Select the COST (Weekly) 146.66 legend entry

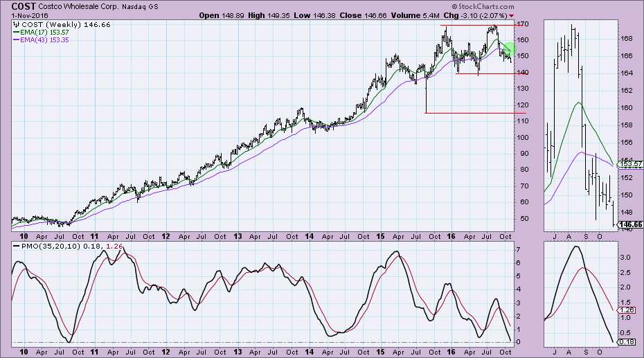(66, 25)
